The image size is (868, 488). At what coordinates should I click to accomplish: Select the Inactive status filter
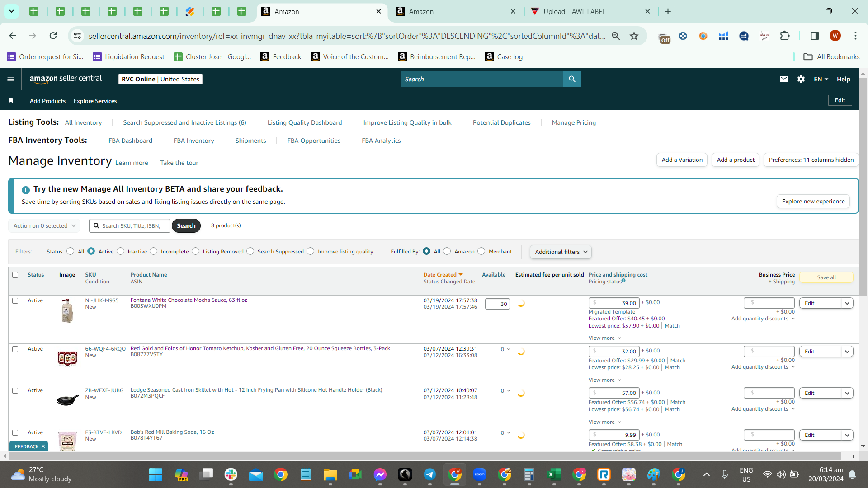click(120, 251)
